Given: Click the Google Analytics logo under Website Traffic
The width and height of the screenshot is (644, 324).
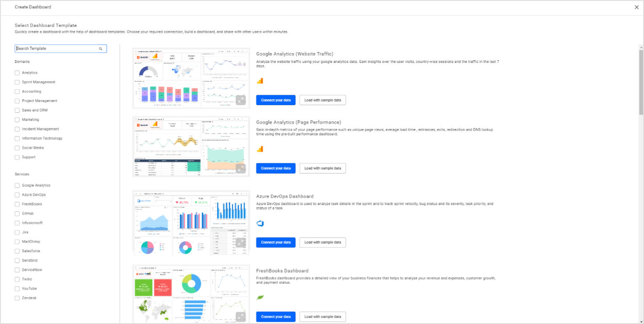Looking at the screenshot, I should pos(260,81).
